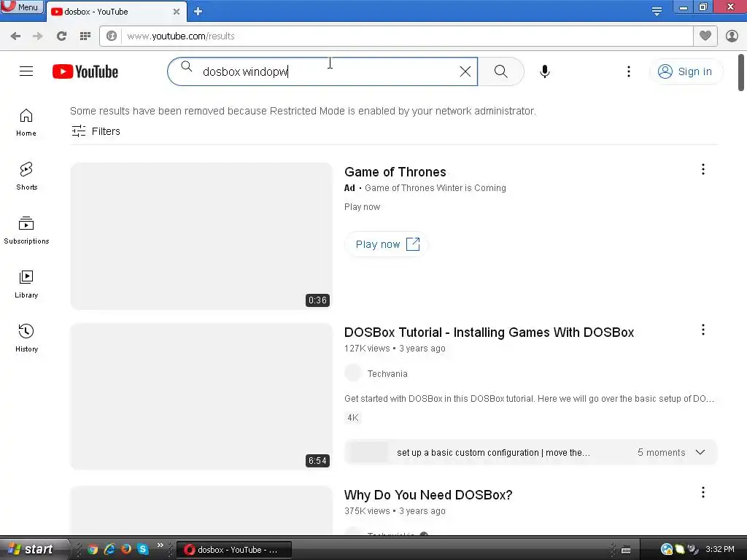Viewport: 747px width, 560px height.
Task: Click the site information globe icon
Action: pyautogui.click(x=112, y=36)
